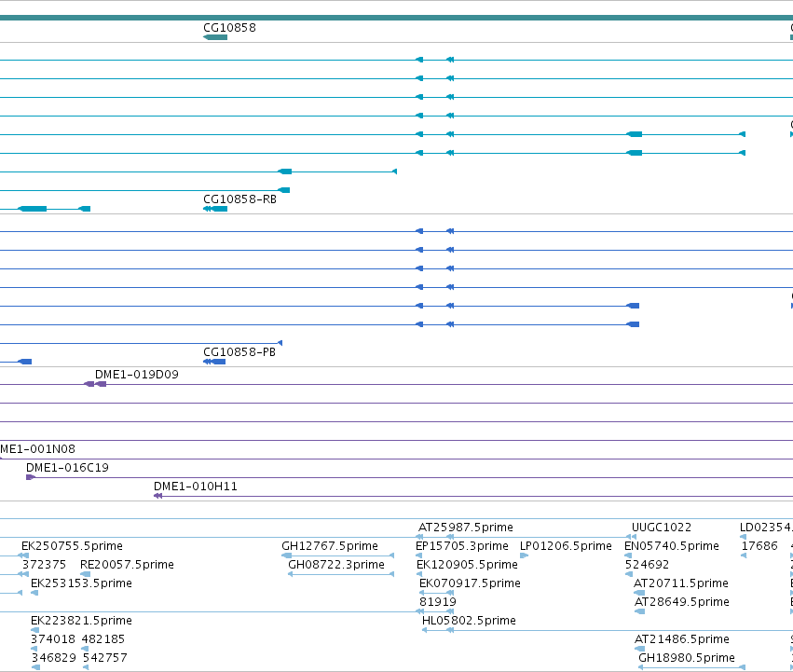Select the 81919 feature label
Screen dimensions: 793x672
tap(437, 602)
